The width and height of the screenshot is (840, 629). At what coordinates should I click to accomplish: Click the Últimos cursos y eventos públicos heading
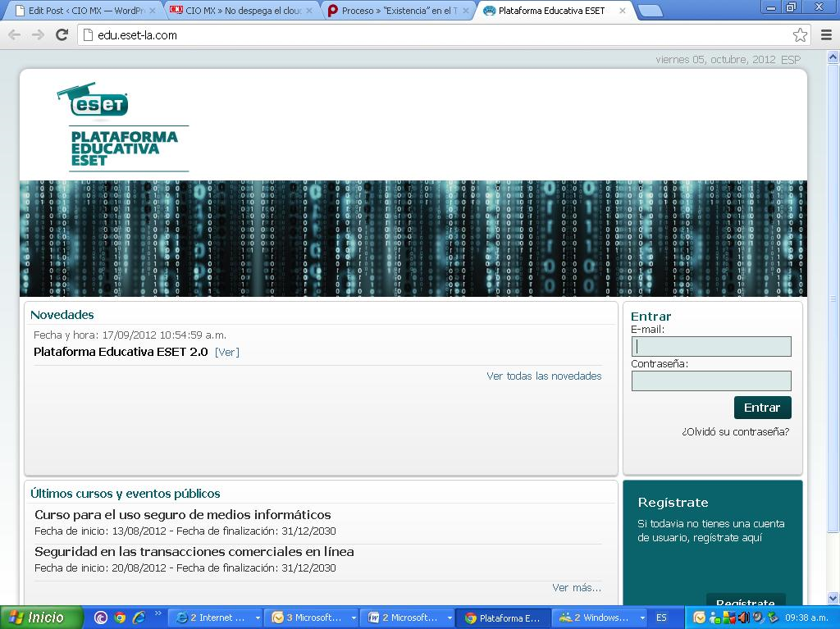click(x=126, y=494)
